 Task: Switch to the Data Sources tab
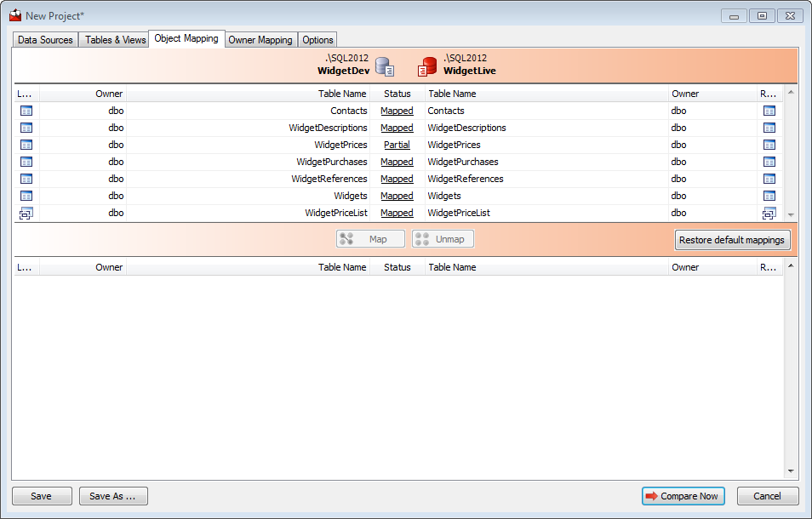pyautogui.click(x=45, y=40)
